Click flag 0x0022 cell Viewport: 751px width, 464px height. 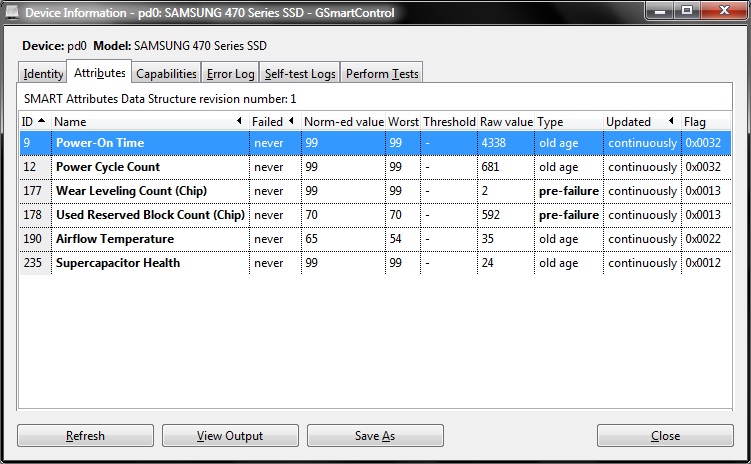pyautogui.click(x=706, y=239)
